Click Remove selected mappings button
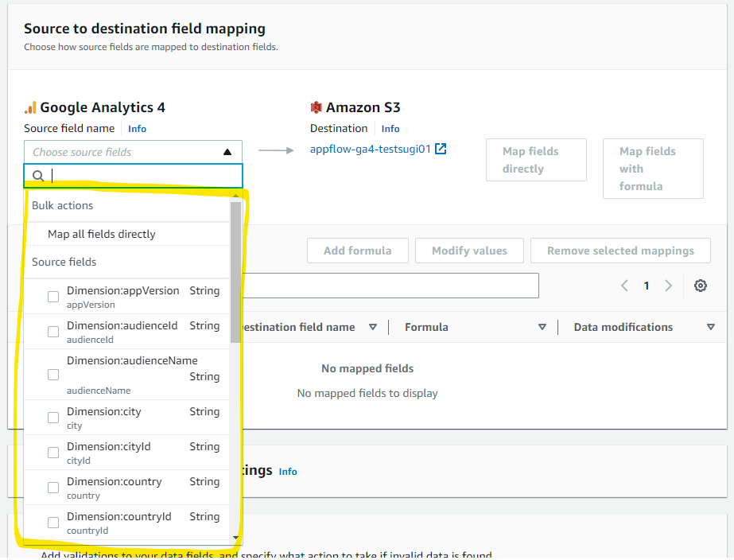734x560 pixels. point(620,251)
